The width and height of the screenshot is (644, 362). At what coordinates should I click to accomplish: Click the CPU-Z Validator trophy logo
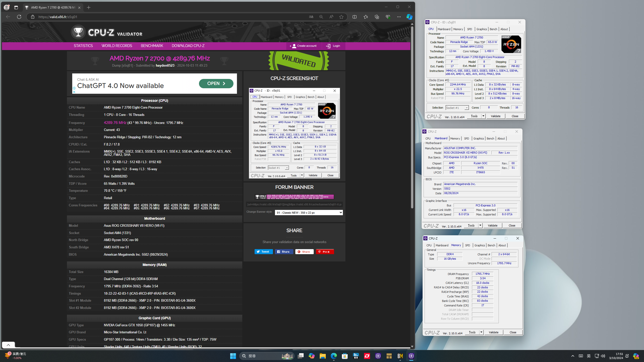pyautogui.click(x=78, y=32)
